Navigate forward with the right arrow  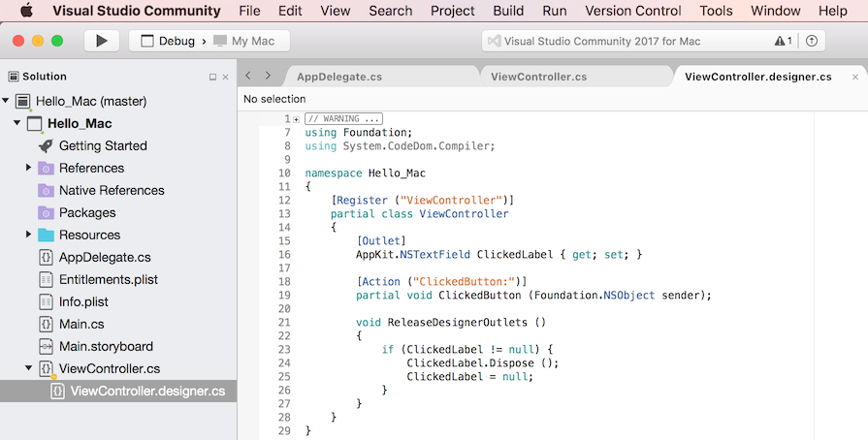pos(268,76)
